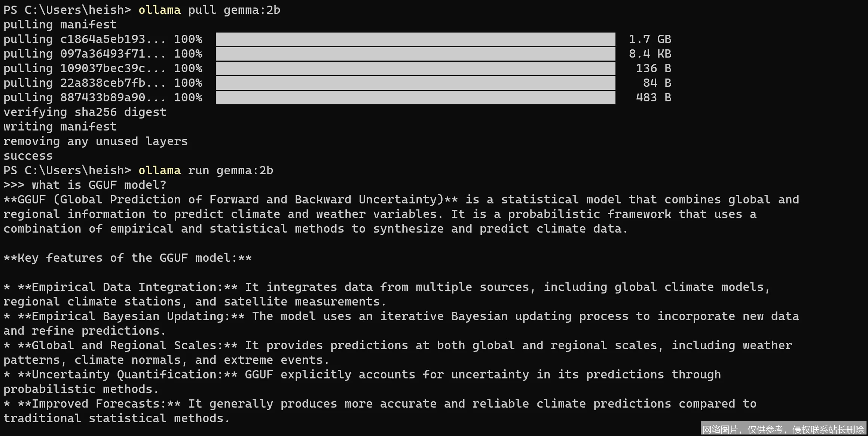Click the 887433b89a90 layer progress bar
868x436 pixels.
click(x=415, y=98)
